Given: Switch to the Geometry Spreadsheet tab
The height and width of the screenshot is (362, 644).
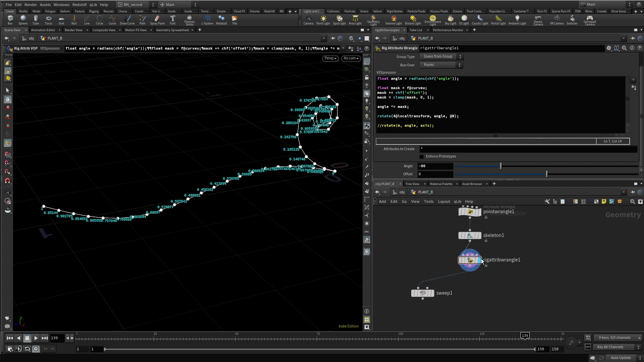Looking at the screenshot, I should click(x=172, y=30).
